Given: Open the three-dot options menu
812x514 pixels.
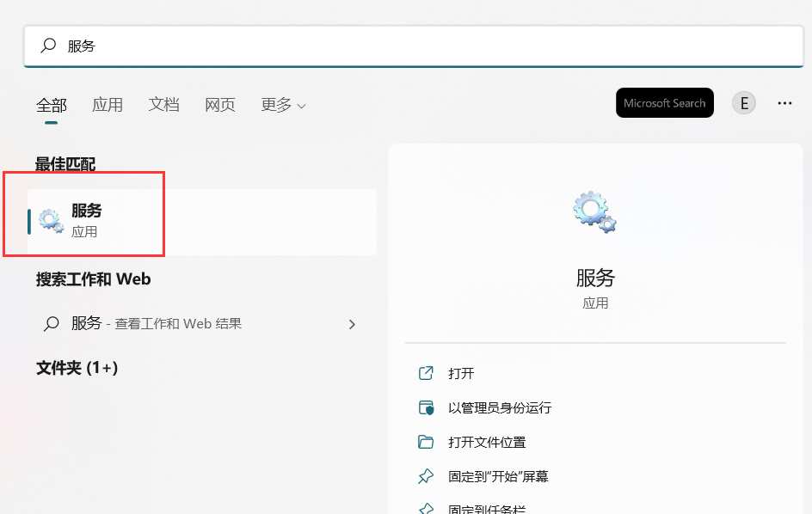Looking at the screenshot, I should click(x=784, y=103).
